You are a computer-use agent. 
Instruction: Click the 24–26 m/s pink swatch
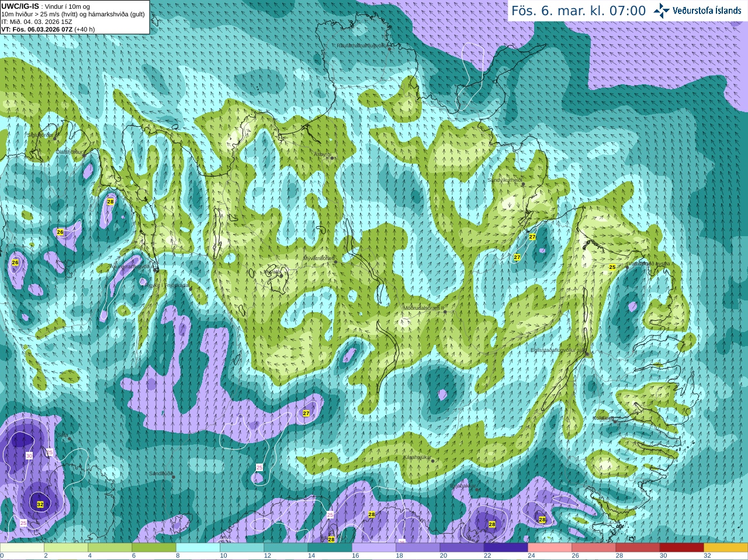click(550, 548)
